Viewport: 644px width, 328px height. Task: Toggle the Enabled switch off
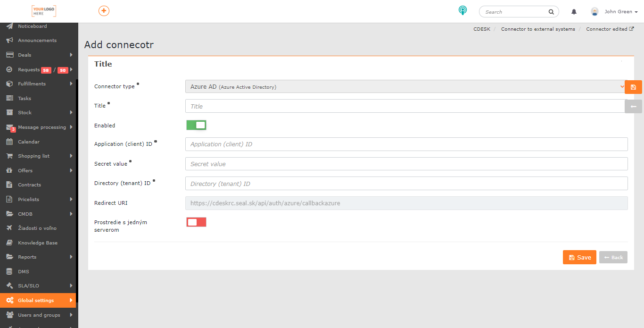[x=196, y=125]
